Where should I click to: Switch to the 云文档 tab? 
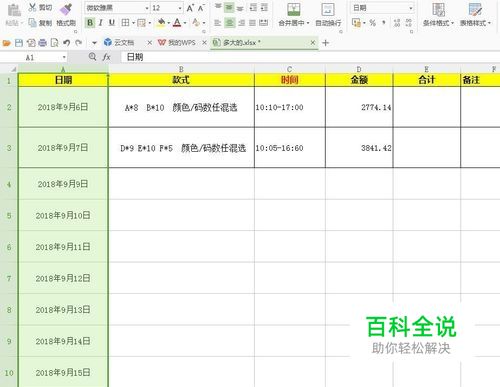[x=124, y=43]
